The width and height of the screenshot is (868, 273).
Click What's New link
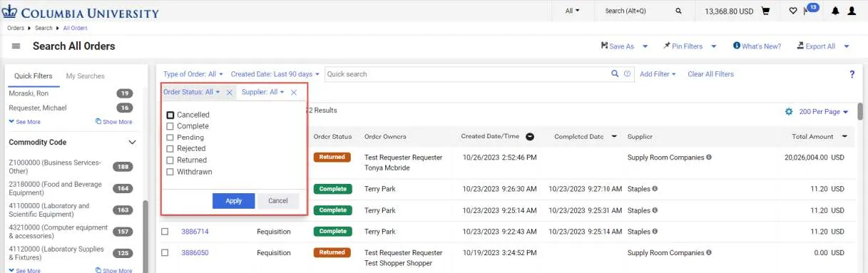click(757, 46)
